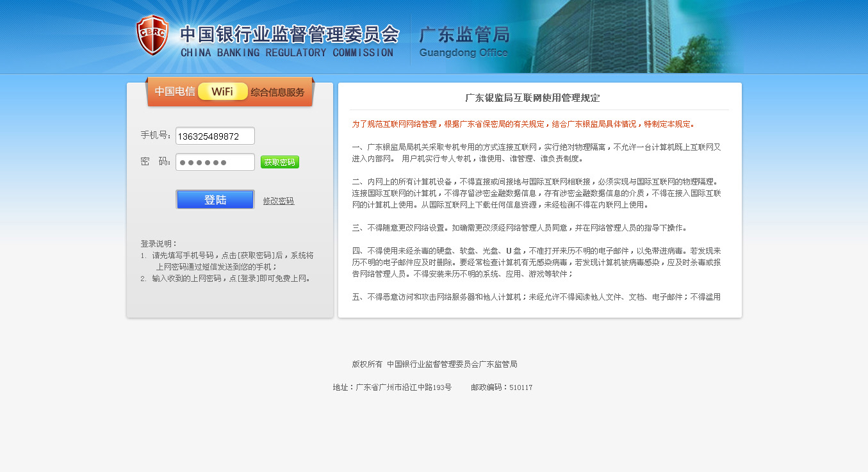
Task: Click the CHINA BANKING REGULATORY COMMISSION text
Action: click(x=287, y=53)
